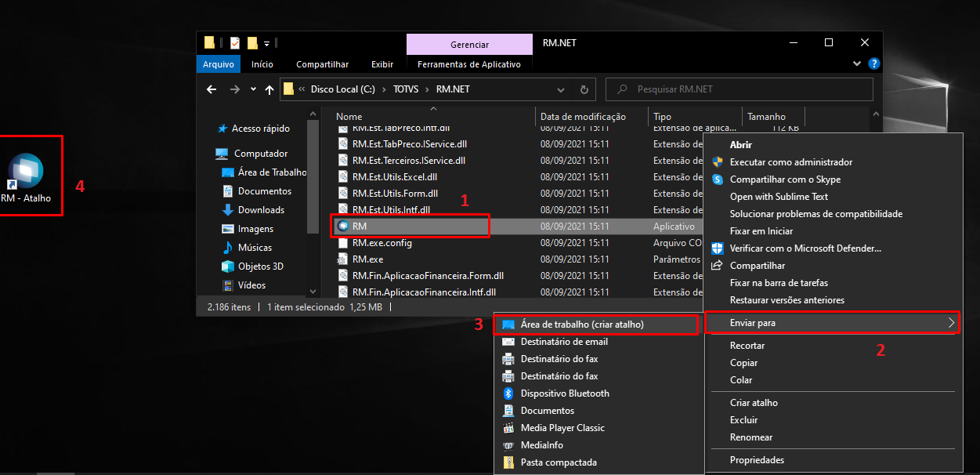Click the RM application file icon in list

coord(342,226)
